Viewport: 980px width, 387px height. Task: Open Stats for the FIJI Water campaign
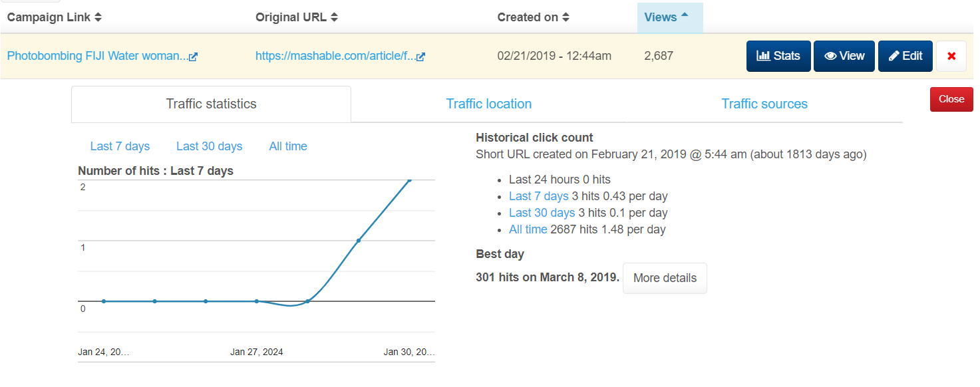click(x=778, y=56)
